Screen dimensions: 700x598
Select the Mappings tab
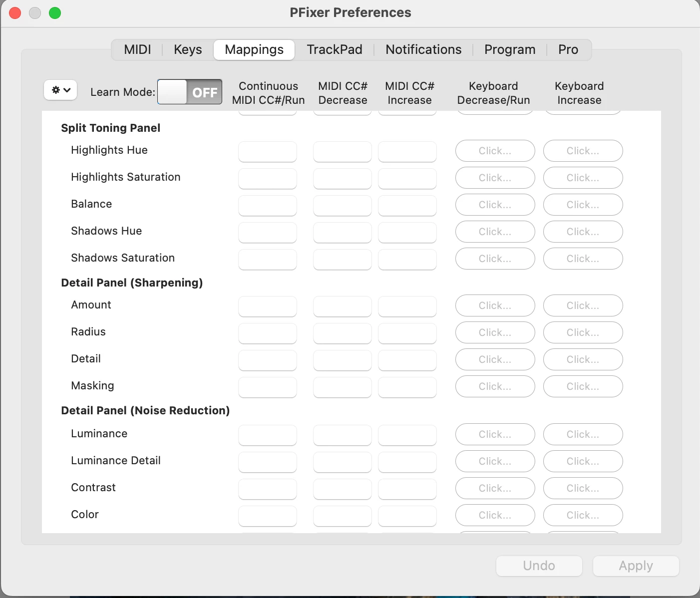click(254, 49)
